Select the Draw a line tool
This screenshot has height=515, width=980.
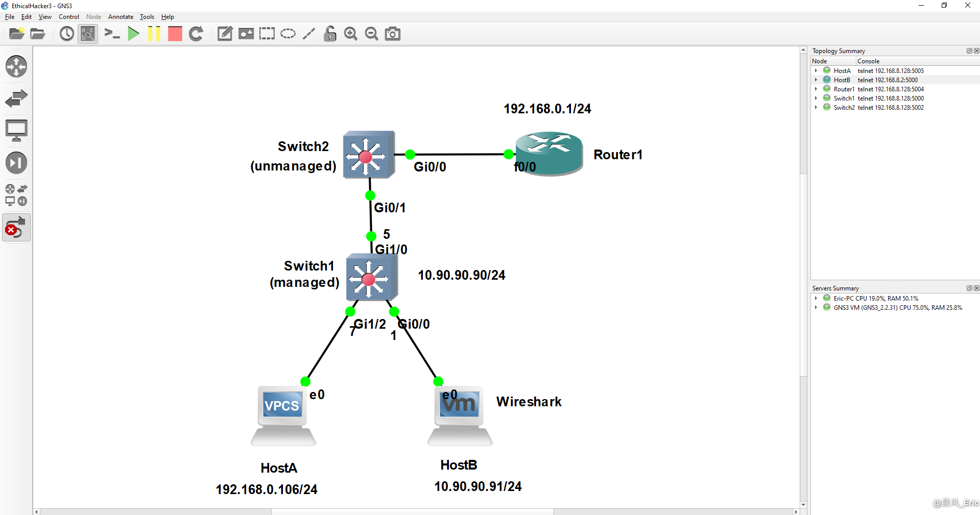[309, 34]
